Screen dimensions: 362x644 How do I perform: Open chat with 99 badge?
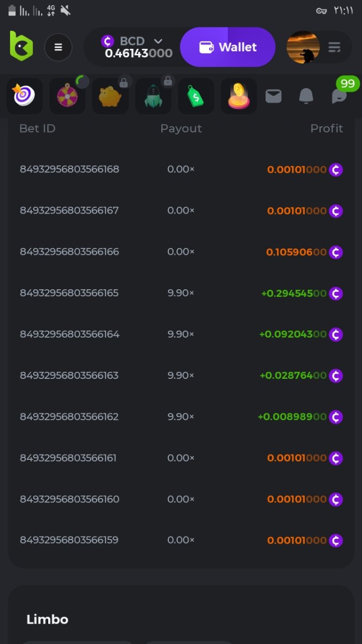pyautogui.click(x=339, y=96)
